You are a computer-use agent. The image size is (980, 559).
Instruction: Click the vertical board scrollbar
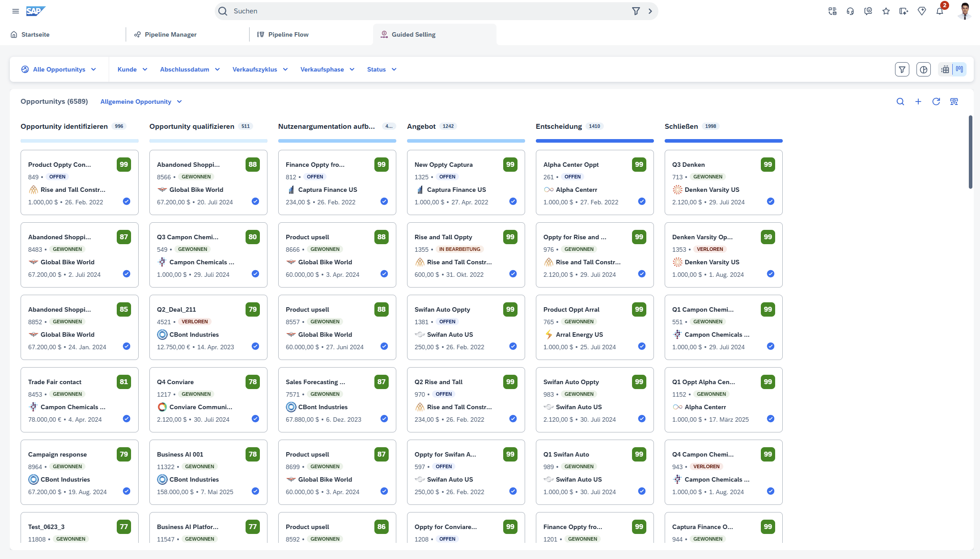[x=971, y=152]
